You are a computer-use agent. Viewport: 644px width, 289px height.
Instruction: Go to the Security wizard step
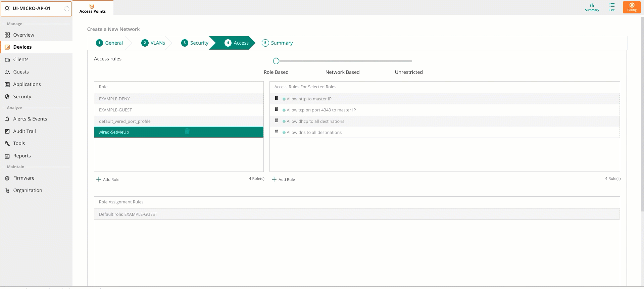tap(195, 43)
